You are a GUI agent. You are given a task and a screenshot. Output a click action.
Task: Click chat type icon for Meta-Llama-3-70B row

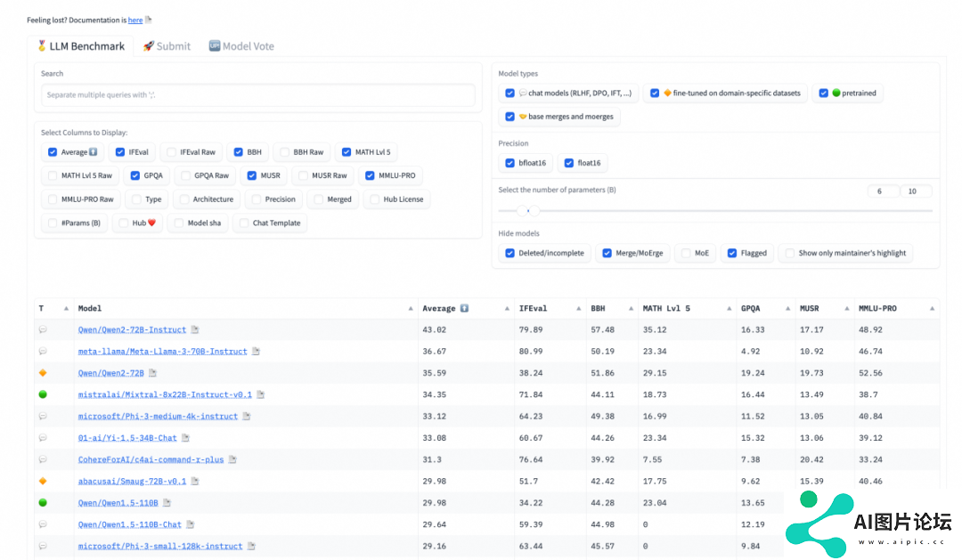point(43,352)
